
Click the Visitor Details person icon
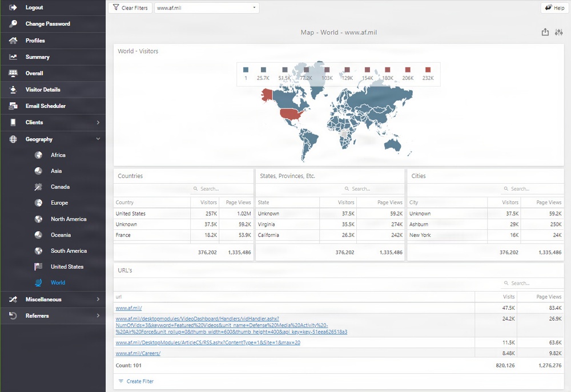click(x=13, y=90)
